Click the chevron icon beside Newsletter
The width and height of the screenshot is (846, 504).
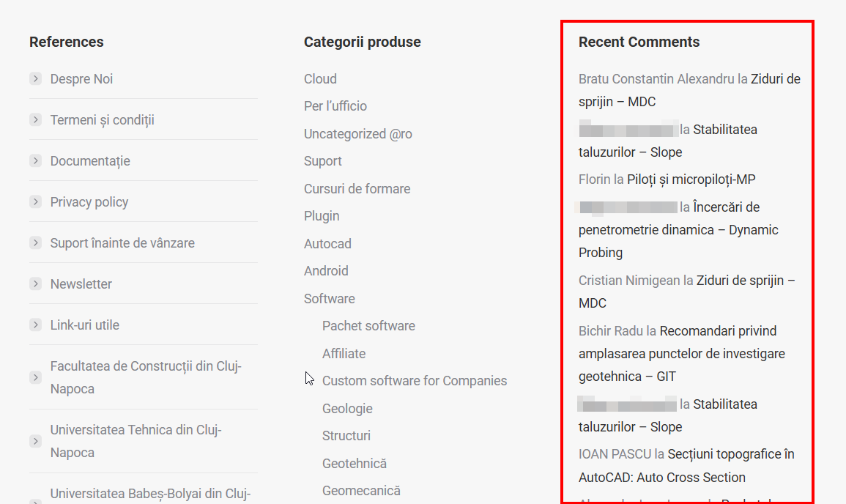coord(35,284)
